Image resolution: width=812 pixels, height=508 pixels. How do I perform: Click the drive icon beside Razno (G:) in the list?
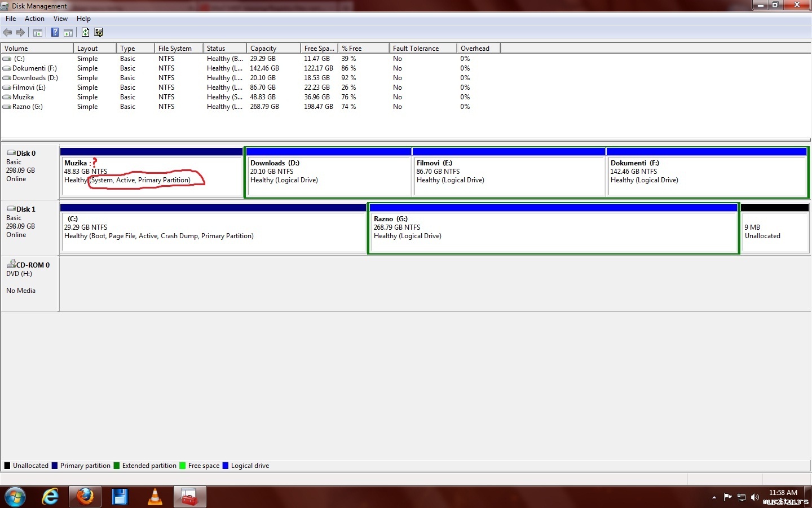click(x=7, y=107)
